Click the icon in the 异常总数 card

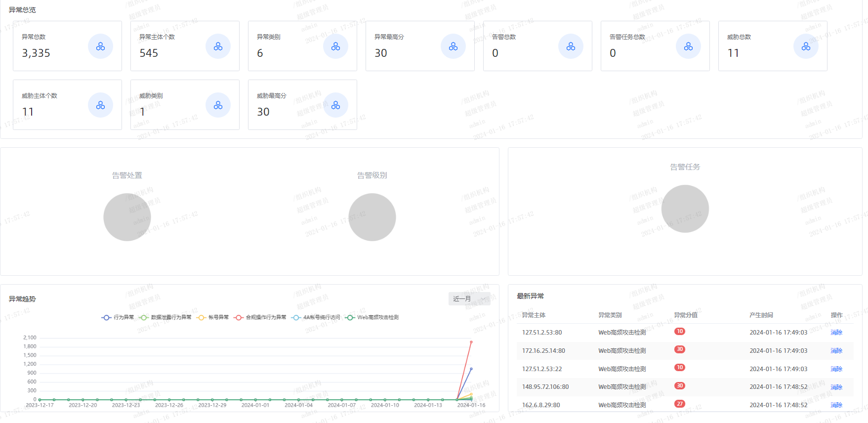pyautogui.click(x=100, y=46)
